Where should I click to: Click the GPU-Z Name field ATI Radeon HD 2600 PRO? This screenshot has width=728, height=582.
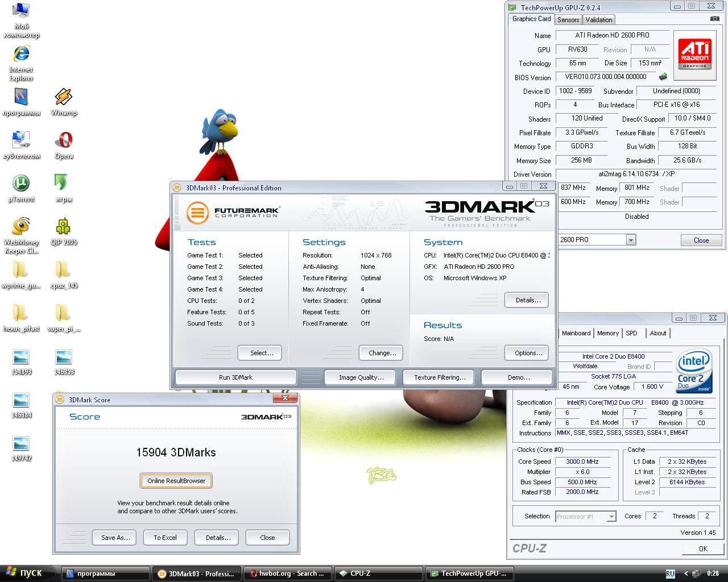[x=611, y=35]
